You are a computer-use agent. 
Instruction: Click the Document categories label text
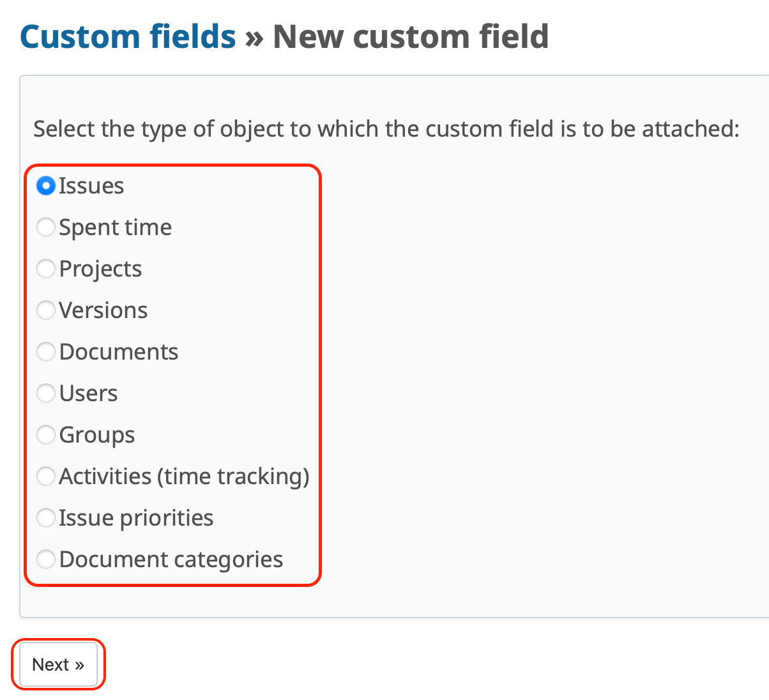point(171,559)
